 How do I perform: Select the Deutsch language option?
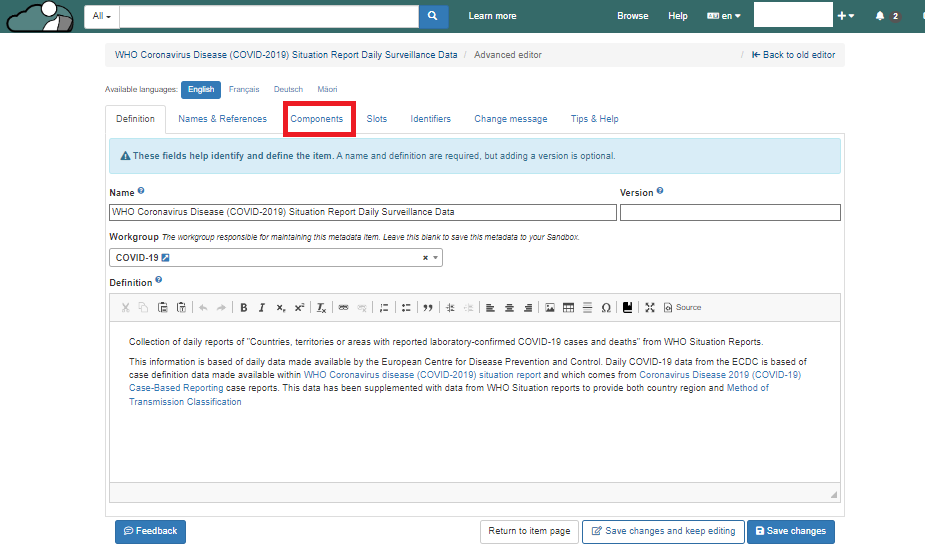click(288, 89)
